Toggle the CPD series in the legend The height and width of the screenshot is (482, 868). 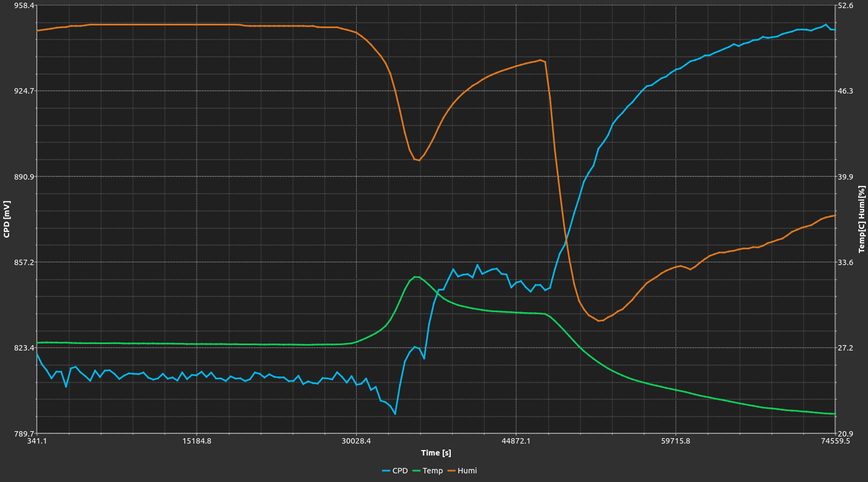pyautogui.click(x=399, y=471)
